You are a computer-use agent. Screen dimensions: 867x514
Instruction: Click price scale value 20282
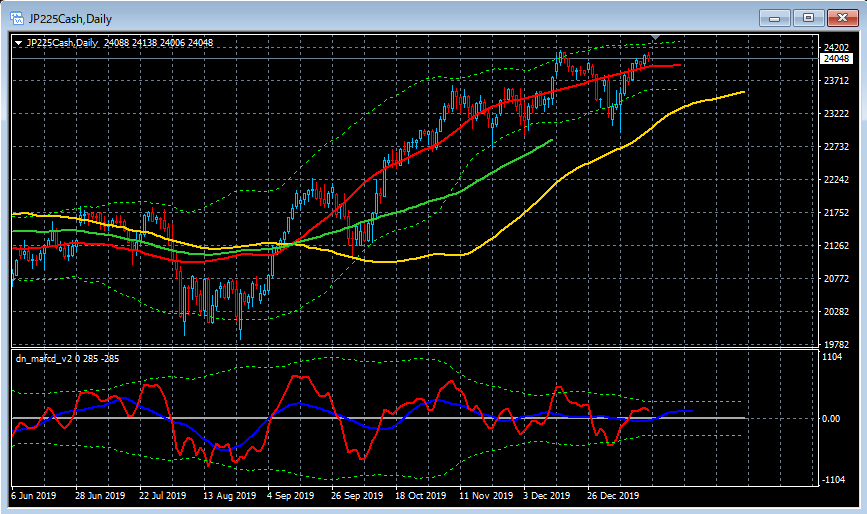[x=836, y=312]
